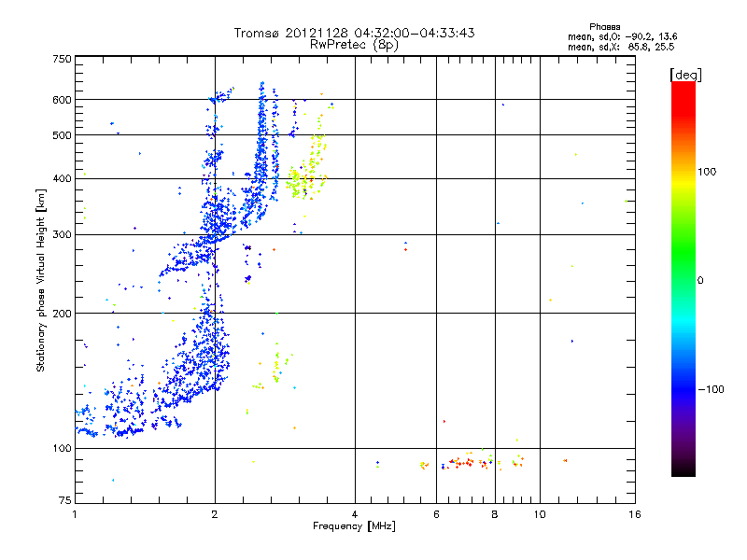This screenshot has height=560, width=747.
Task: Click the y-axis tick label '400'
Action: [x=62, y=178]
